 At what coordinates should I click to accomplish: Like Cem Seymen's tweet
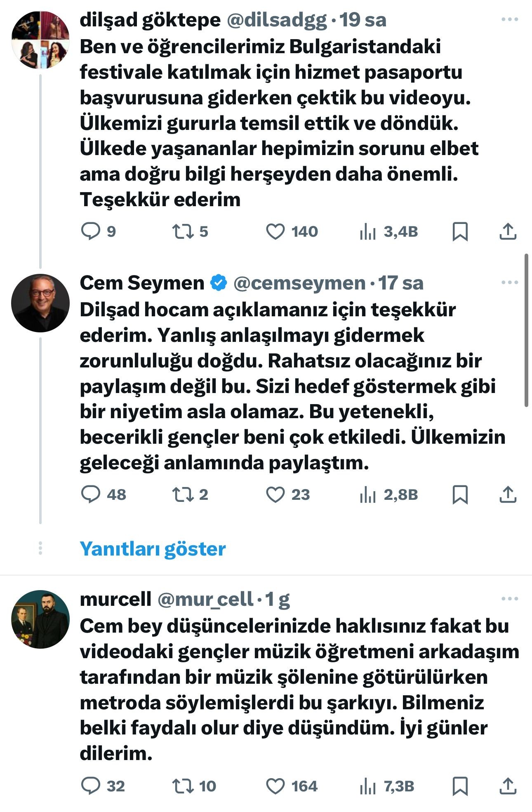point(275,494)
